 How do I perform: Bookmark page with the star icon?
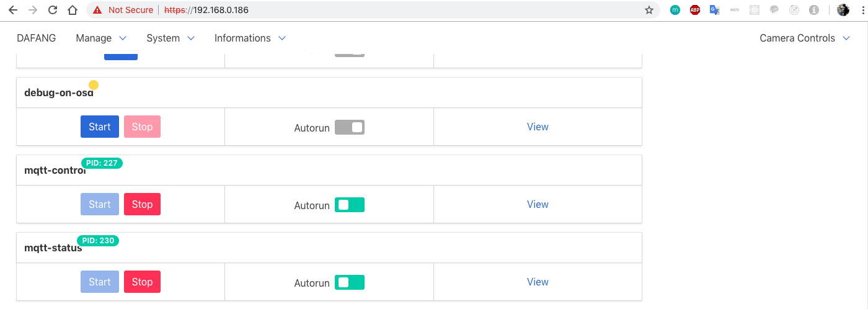[649, 10]
